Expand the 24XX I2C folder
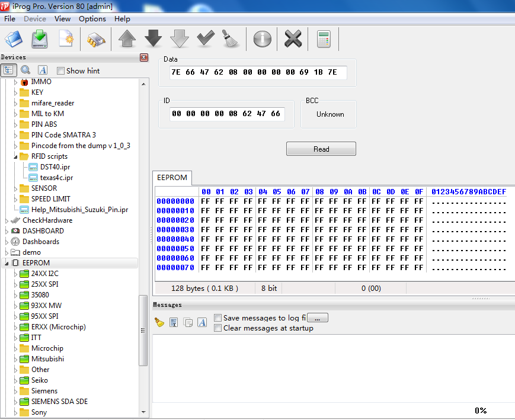Screen dimensions: 515x420 [x=15, y=274]
